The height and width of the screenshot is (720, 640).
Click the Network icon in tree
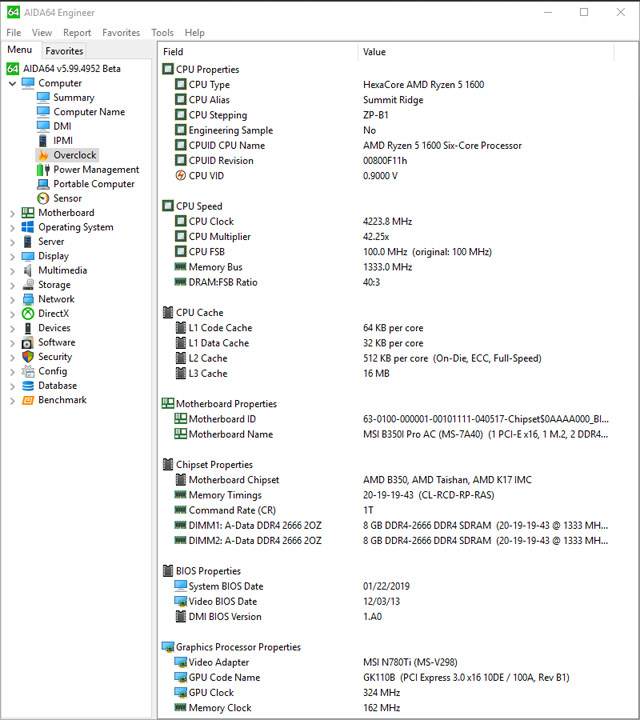28,299
